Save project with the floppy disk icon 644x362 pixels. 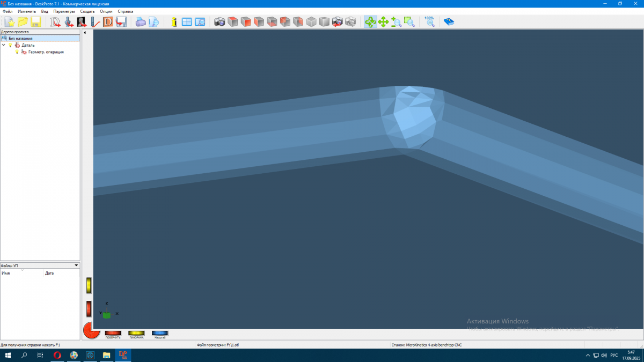pyautogui.click(x=36, y=22)
